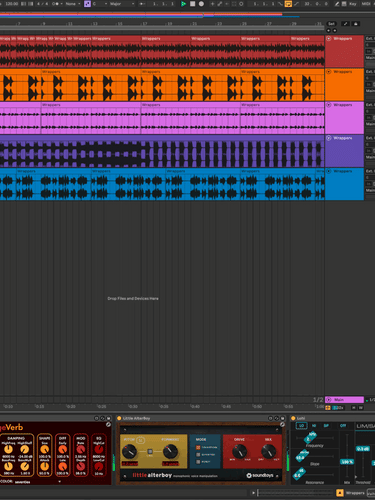Click the Session Record circle icon
375x500 pixels.
click(x=241, y=4)
